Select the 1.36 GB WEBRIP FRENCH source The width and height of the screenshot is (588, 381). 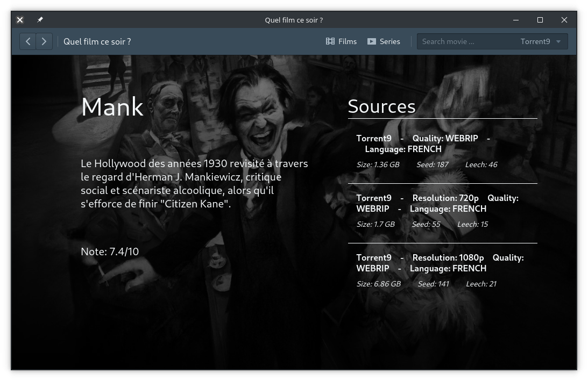443,152
